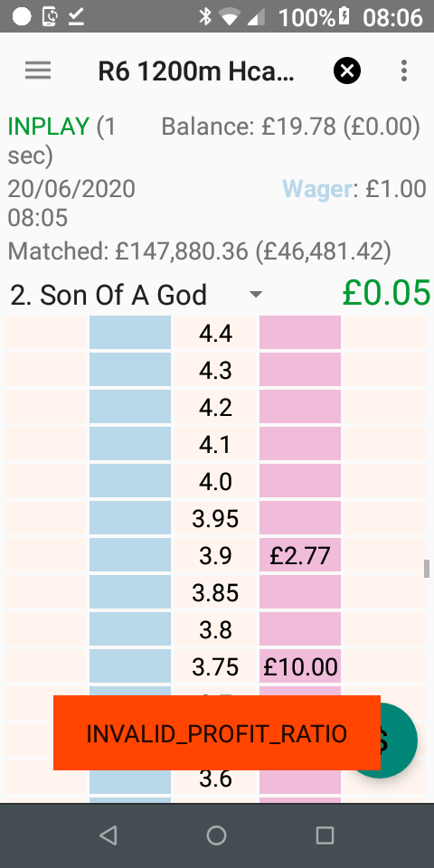Click pink lay cell at price 4.3
434x868 pixels.
(300, 369)
